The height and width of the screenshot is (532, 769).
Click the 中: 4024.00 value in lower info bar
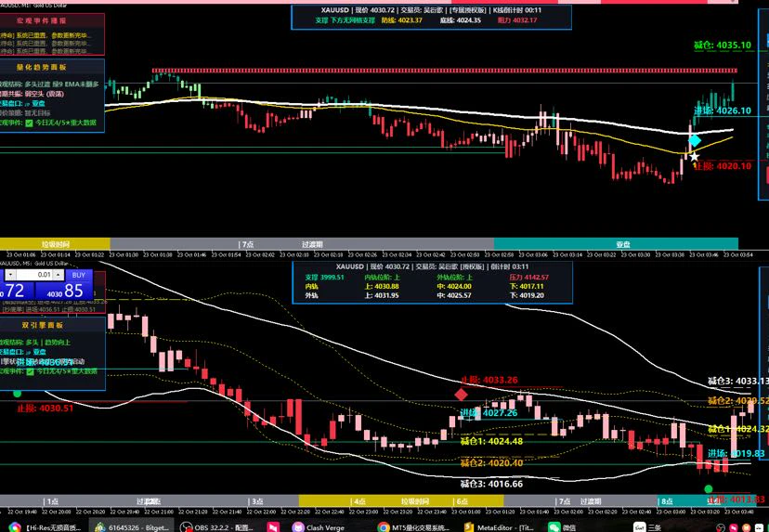point(454,286)
